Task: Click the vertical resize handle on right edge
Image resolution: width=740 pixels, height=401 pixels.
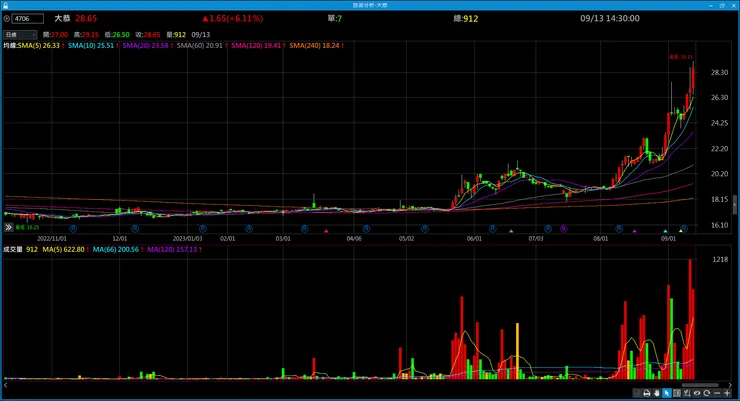Action: [x=734, y=205]
